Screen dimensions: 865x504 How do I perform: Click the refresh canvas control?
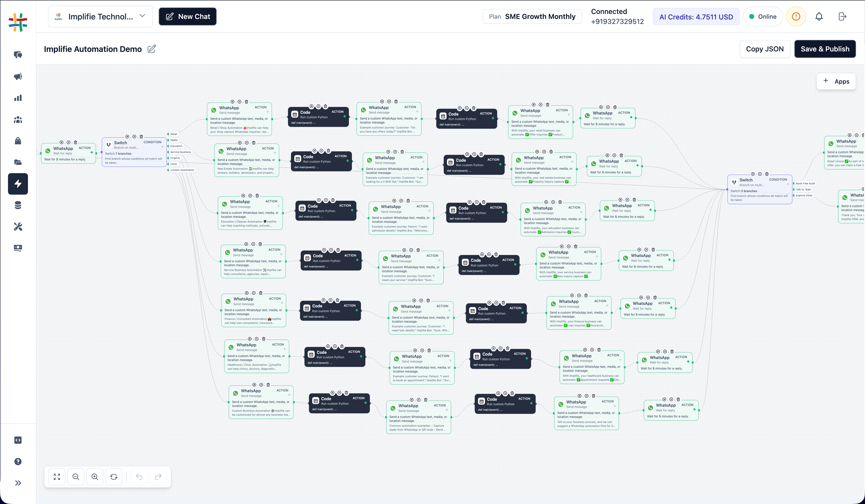pyautogui.click(x=114, y=477)
